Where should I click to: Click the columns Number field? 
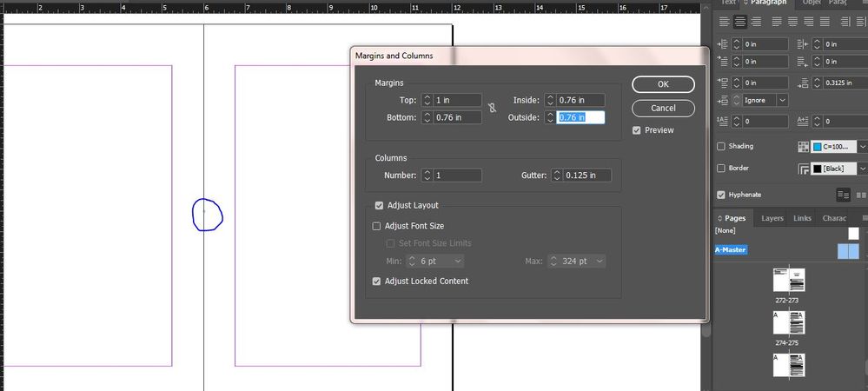(x=457, y=176)
